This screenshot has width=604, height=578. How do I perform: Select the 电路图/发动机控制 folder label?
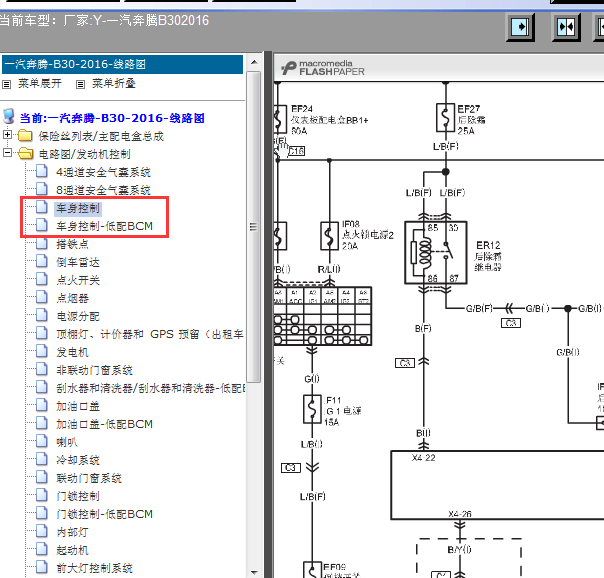coord(85,154)
